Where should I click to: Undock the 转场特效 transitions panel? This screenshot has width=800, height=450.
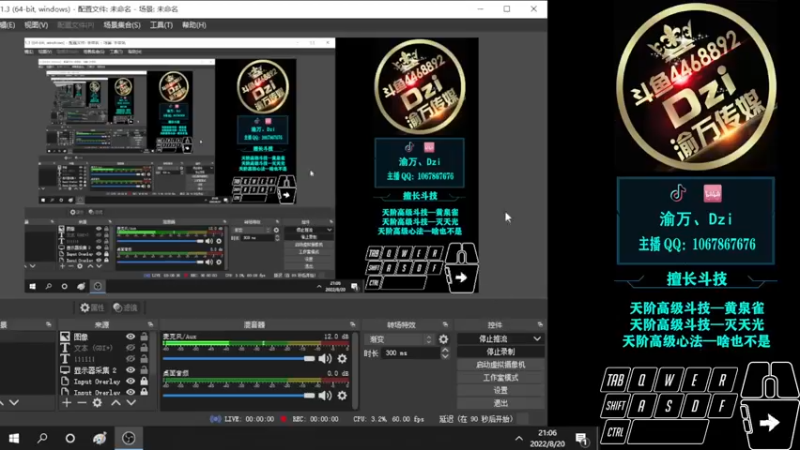[x=445, y=324]
